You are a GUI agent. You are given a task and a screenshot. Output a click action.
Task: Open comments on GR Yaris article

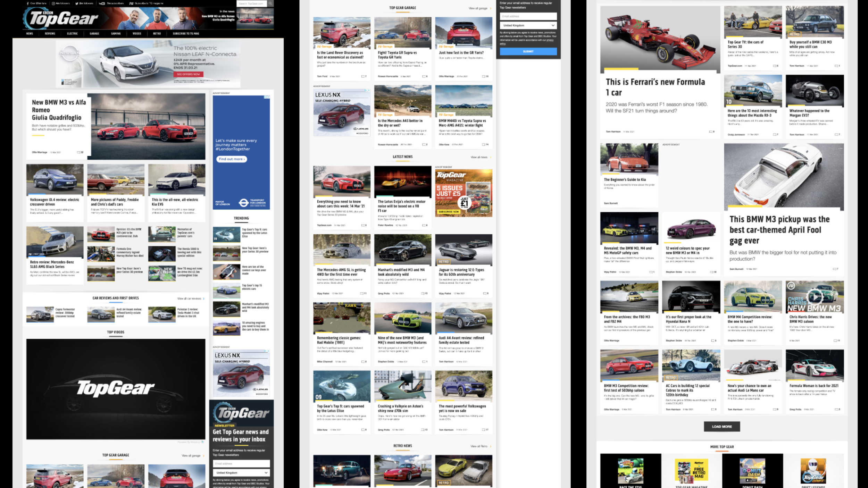485,76
